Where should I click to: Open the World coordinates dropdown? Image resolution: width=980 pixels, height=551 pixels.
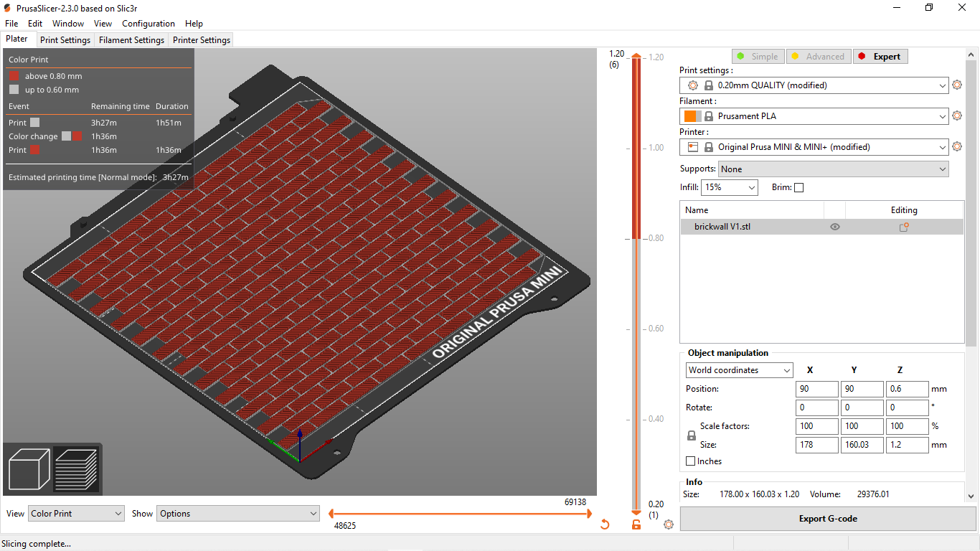[740, 370]
